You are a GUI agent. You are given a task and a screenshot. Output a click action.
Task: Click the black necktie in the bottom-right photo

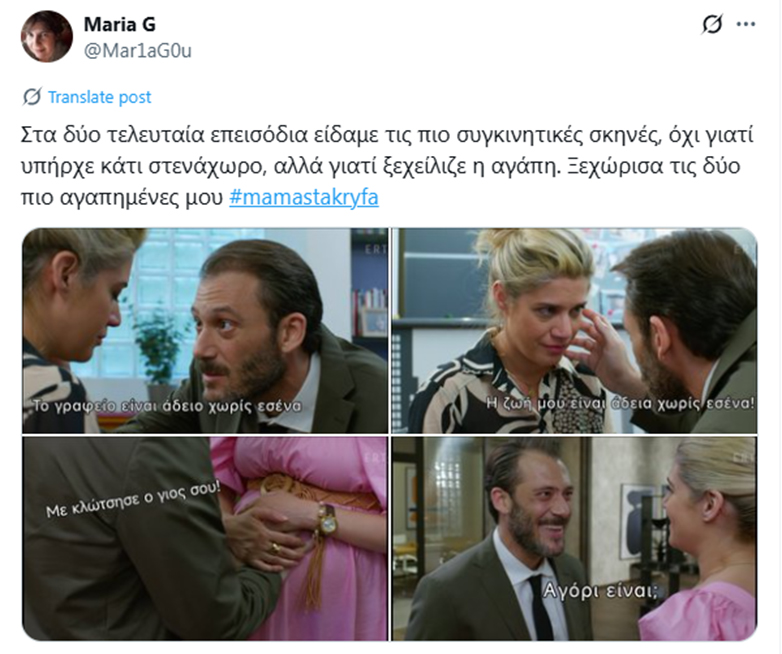point(541,608)
